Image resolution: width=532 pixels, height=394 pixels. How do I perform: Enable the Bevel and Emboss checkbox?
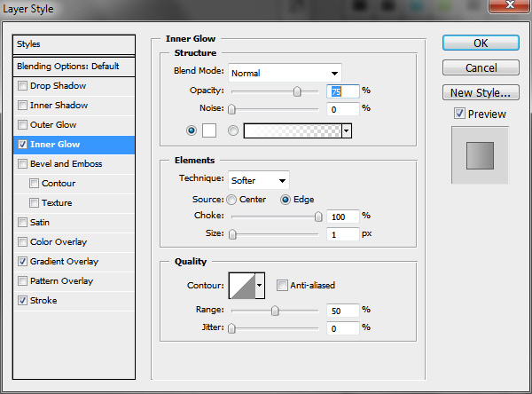pyautogui.click(x=22, y=163)
